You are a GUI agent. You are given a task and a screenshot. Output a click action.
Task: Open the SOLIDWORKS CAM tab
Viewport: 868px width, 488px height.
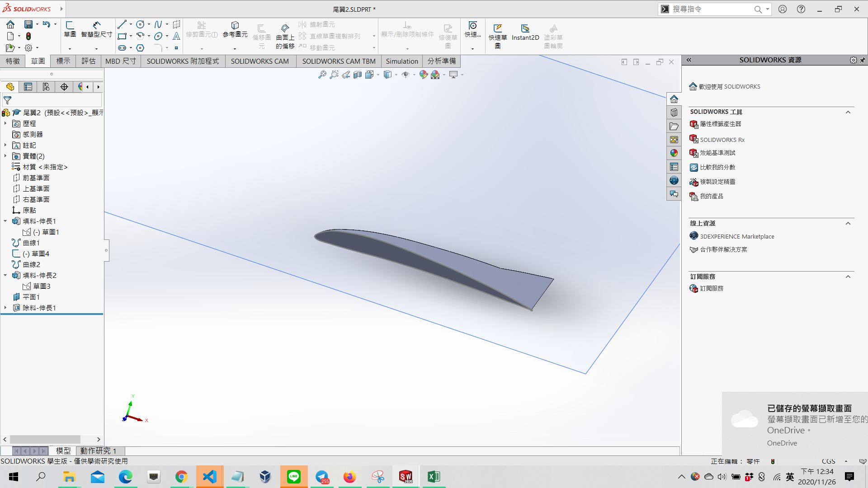click(x=260, y=61)
